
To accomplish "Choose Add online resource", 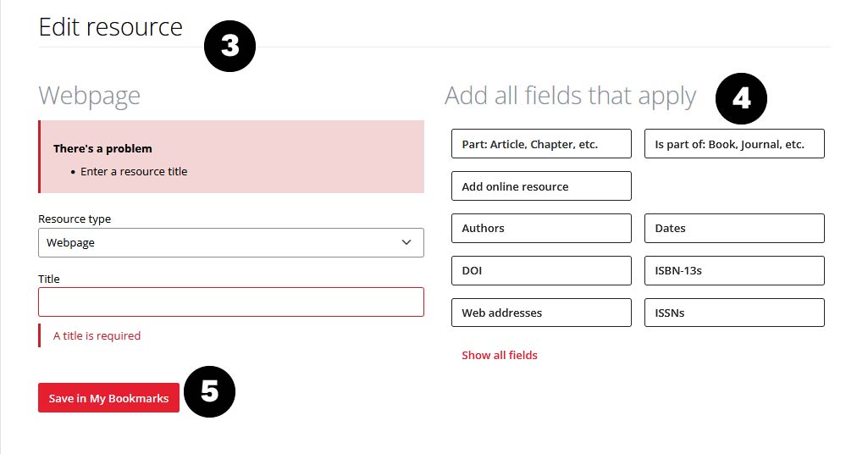I will pyautogui.click(x=541, y=186).
